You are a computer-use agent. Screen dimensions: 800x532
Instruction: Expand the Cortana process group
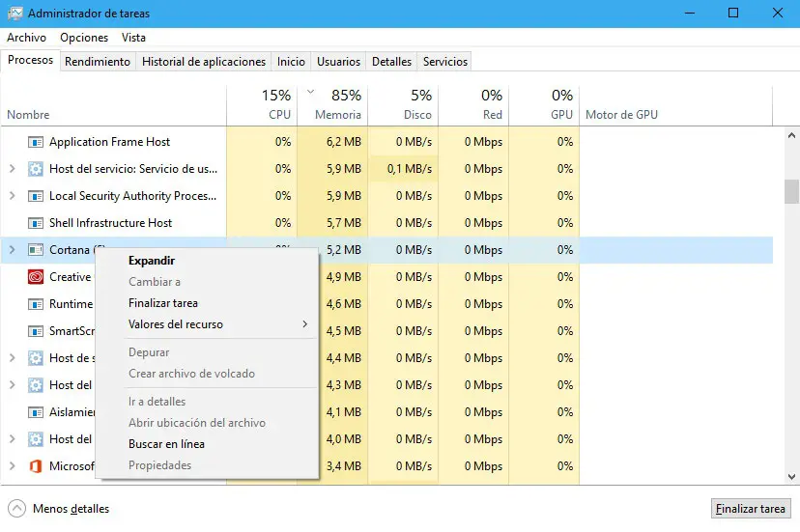(x=13, y=250)
